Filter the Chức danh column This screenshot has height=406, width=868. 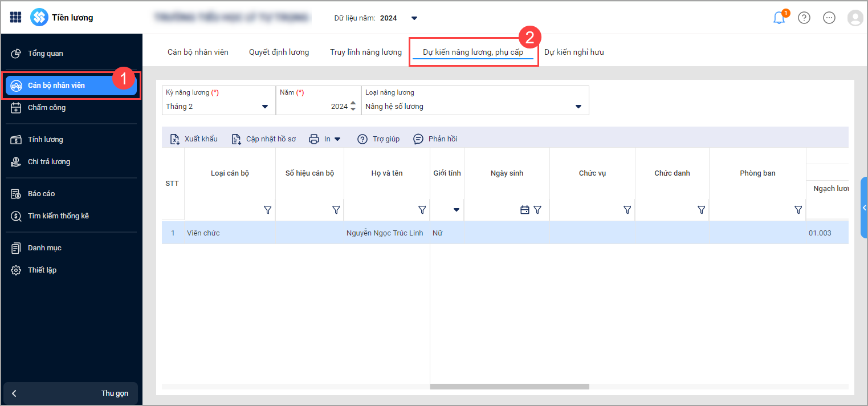(702, 210)
